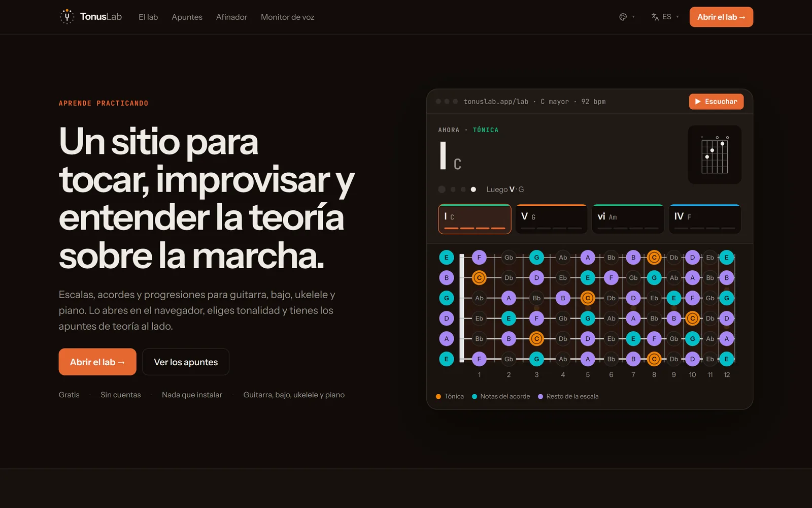Viewport: 812px width, 508px height.
Task: Click the Nada que instalar text
Action: [192, 395]
